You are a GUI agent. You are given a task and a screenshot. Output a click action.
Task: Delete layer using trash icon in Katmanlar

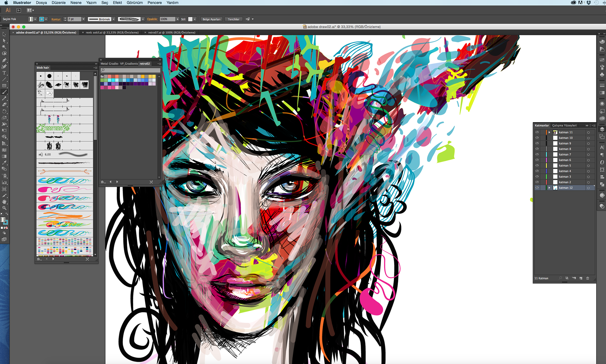(x=588, y=278)
